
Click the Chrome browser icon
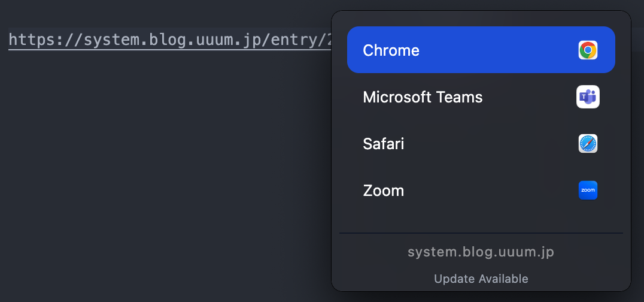tap(588, 50)
